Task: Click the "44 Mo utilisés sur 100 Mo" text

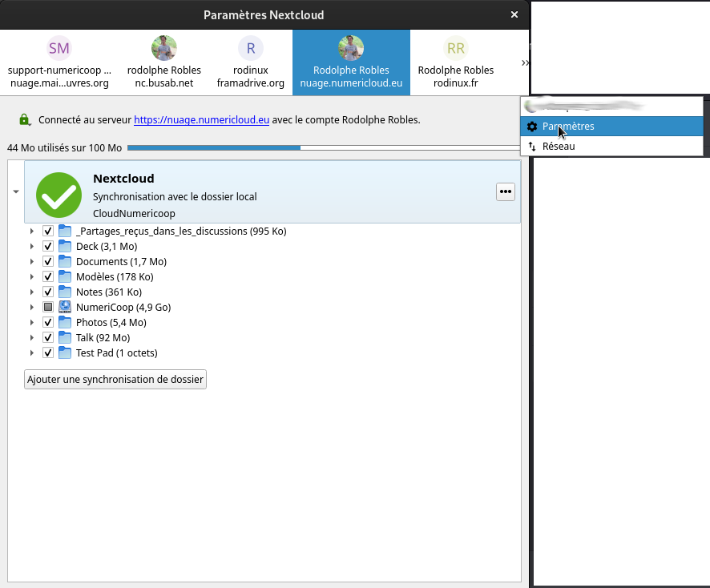Action: tap(64, 148)
